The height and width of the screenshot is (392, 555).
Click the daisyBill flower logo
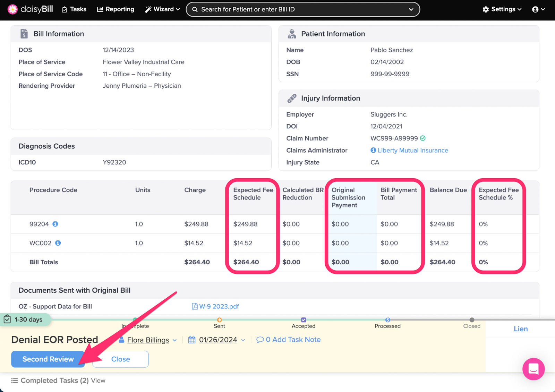click(x=12, y=9)
